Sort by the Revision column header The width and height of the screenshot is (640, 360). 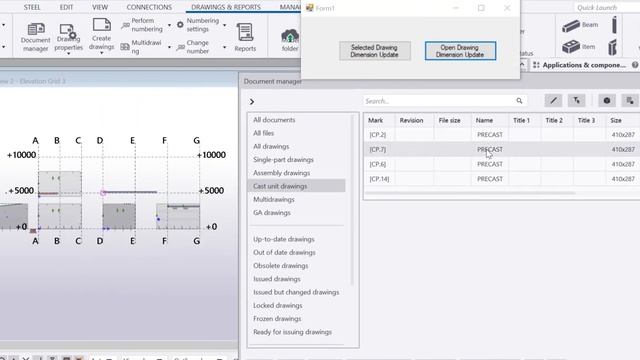point(411,120)
